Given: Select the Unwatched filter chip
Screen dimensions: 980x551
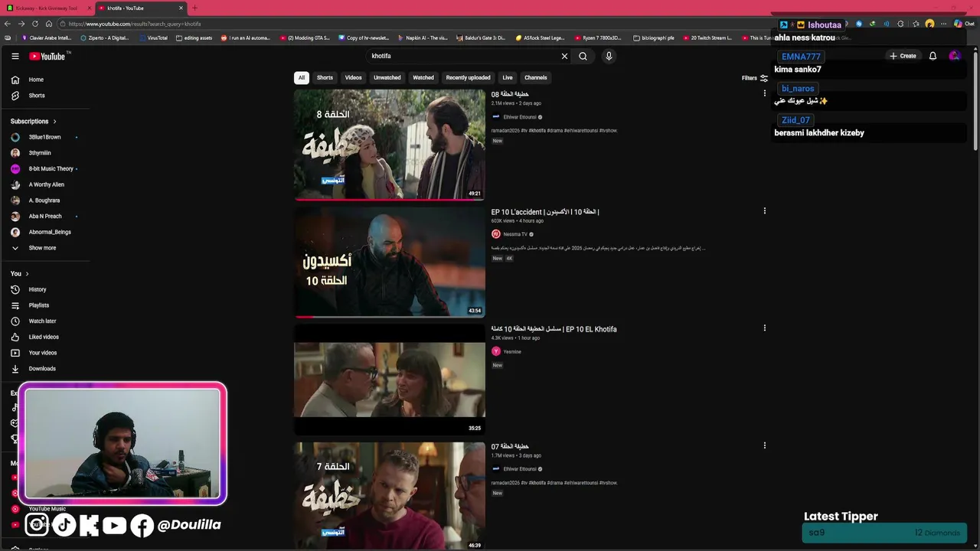Looking at the screenshot, I should (387, 77).
